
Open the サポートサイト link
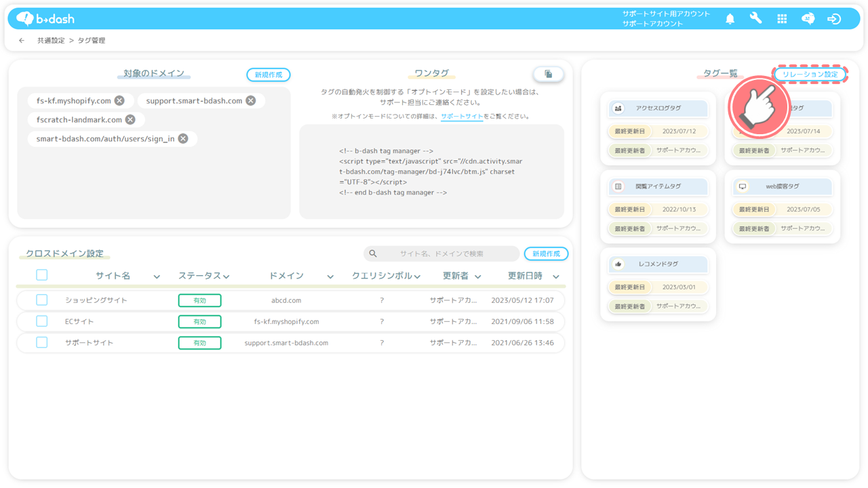coord(462,117)
